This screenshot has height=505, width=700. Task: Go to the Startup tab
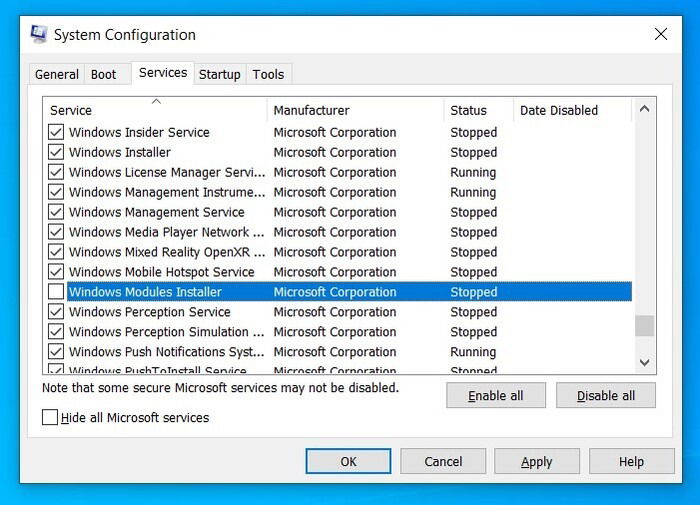[220, 74]
